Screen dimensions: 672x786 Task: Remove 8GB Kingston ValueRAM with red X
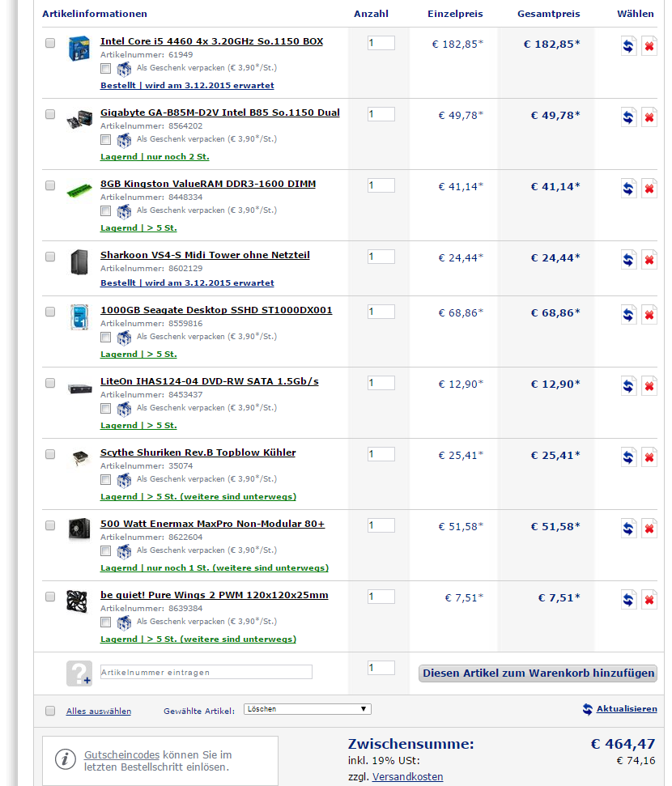tap(649, 189)
